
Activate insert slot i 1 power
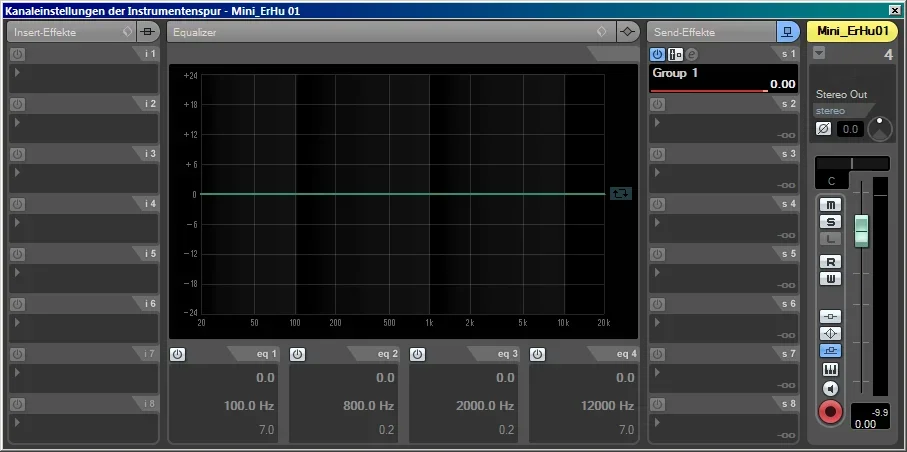pyautogui.click(x=17, y=54)
